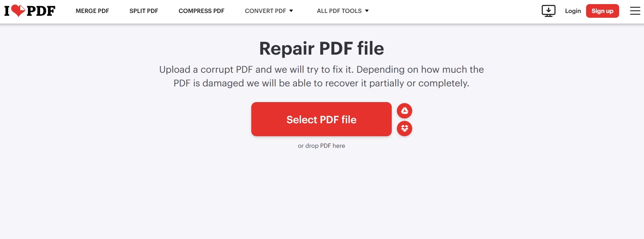
Task: Upload from Google Drive icon
Action: click(x=404, y=111)
